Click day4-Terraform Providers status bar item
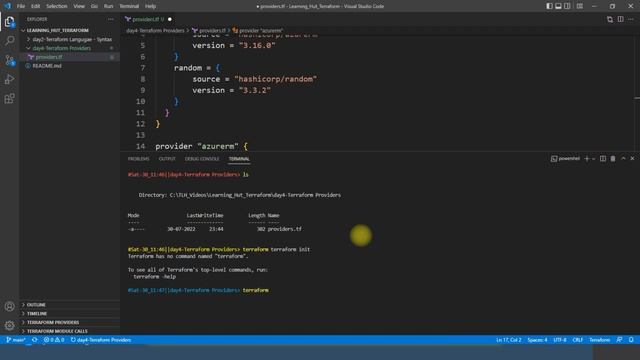Viewport: 640px width, 360px height. tap(101, 340)
